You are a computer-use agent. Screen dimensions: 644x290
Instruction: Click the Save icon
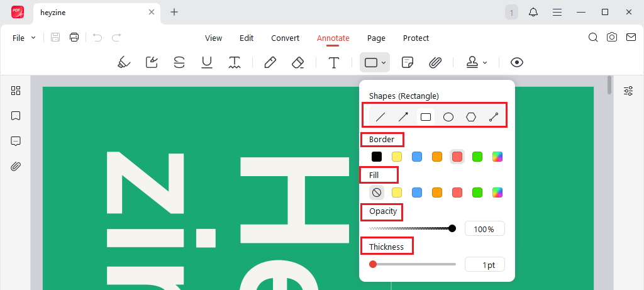click(55, 37)
